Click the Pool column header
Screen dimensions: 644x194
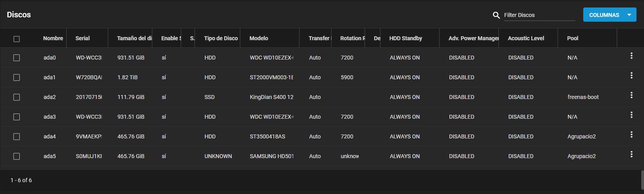[573, 38]
